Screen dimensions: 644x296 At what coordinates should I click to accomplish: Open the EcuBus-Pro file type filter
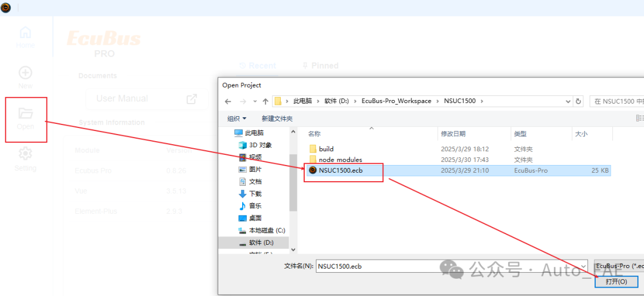(x=618, y=266)
